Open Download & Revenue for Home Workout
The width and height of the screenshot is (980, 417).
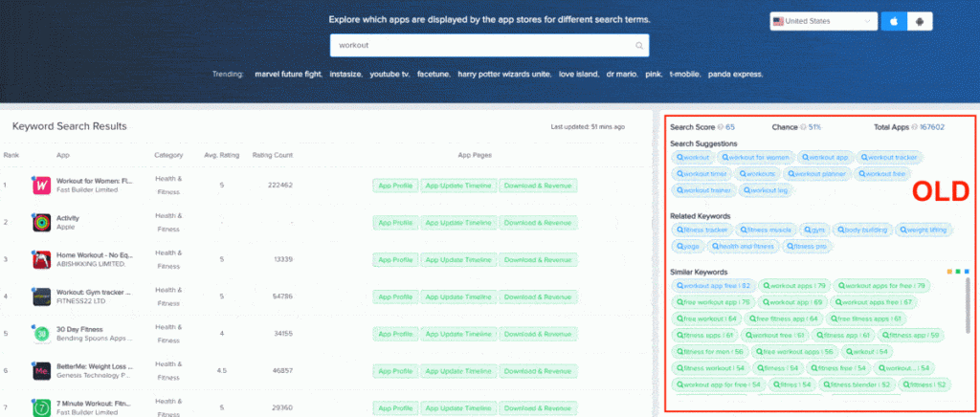538,260
